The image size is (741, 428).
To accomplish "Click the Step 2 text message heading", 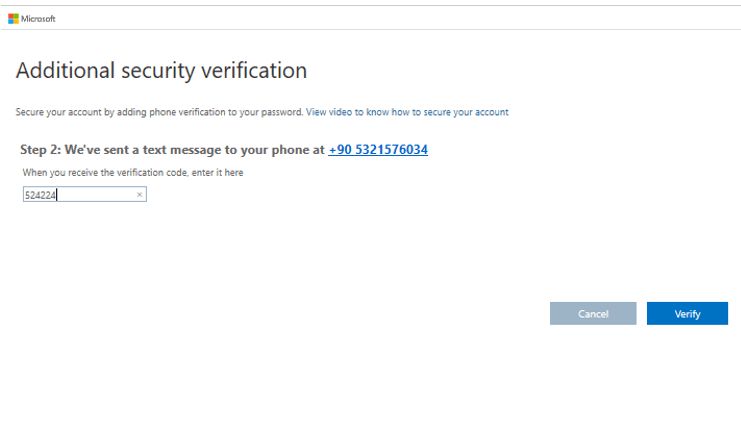I will (172, 150).
